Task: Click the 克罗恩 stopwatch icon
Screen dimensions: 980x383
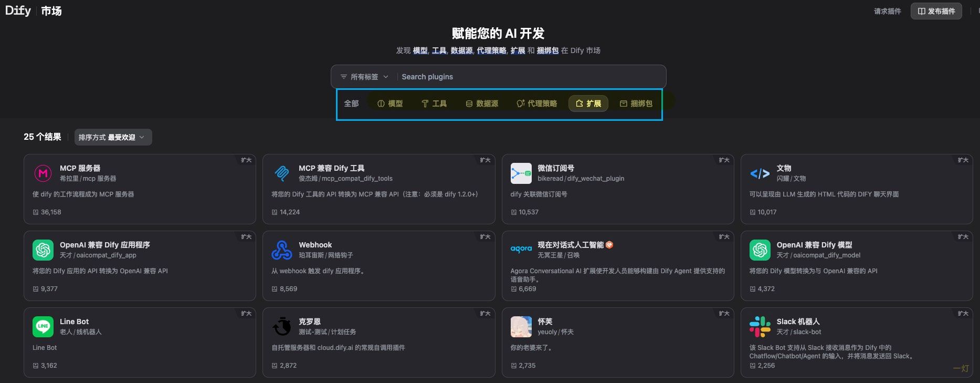Action: (x=282, y=326)
